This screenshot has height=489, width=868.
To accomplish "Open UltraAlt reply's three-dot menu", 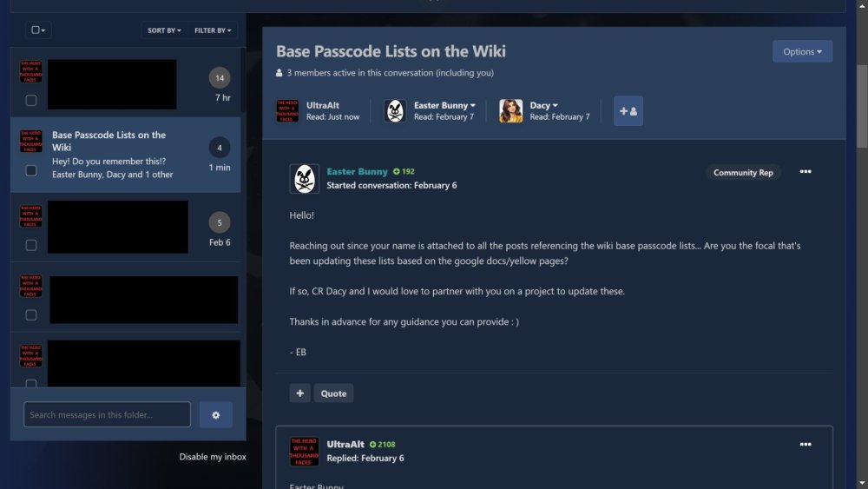I will [x=805, y=445].
